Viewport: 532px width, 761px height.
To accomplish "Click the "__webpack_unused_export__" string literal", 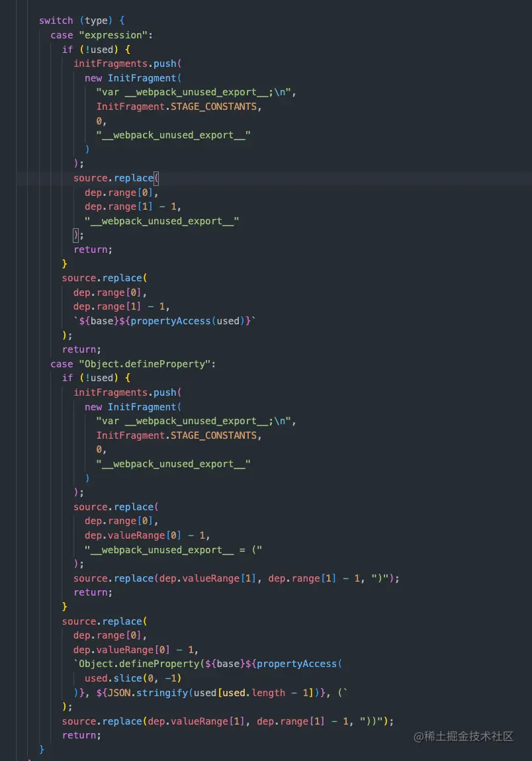I will click(x=173, y=134).
